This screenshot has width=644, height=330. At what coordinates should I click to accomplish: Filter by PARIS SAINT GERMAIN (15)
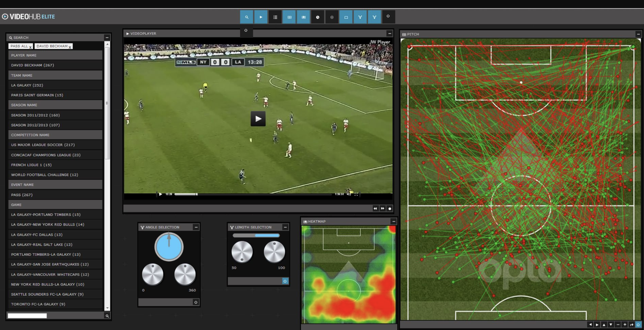click(x=55, y=95)
